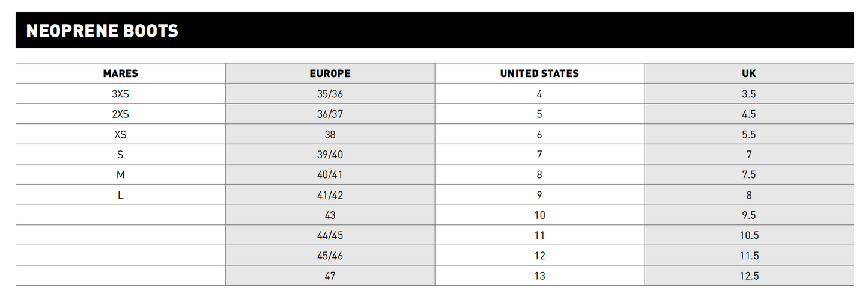Click the Europe 44/45 size cell
Screen dimensions: 868x296
coord(330,235)
